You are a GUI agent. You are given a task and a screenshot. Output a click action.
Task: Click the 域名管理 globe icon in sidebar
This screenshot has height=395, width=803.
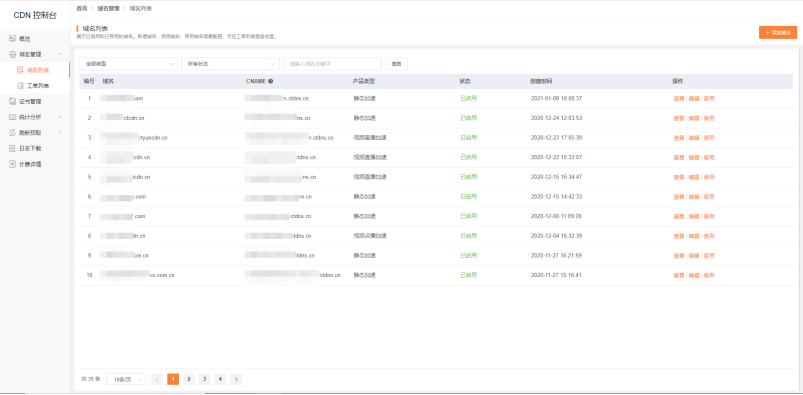(12, 54)
